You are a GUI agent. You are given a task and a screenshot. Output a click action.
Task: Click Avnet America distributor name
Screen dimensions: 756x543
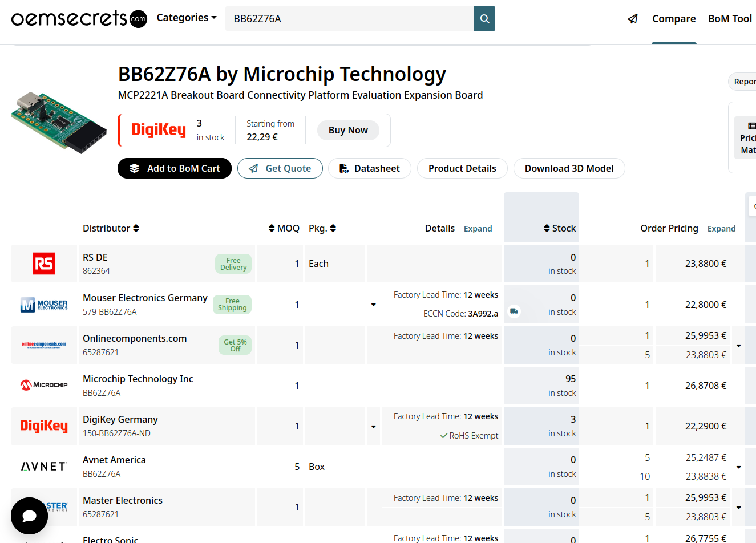[x=114, y=460]
